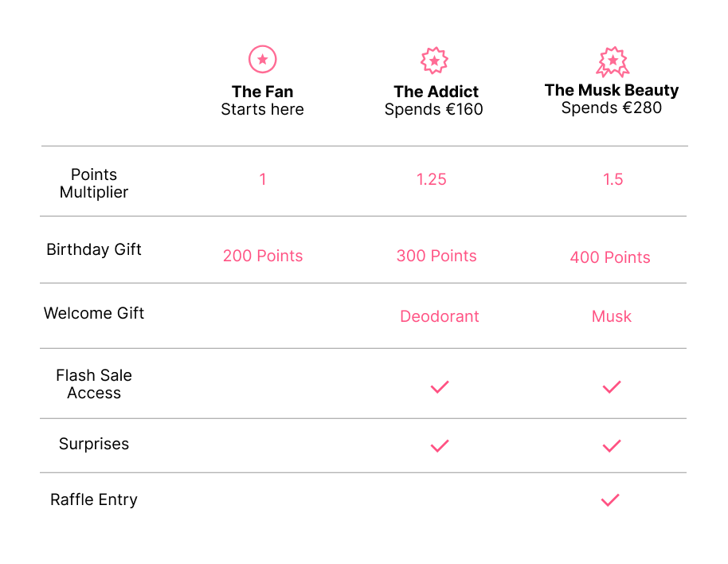Click The Fan star circle icon
The height and width of the screenshot is (564, 728).
263,59
